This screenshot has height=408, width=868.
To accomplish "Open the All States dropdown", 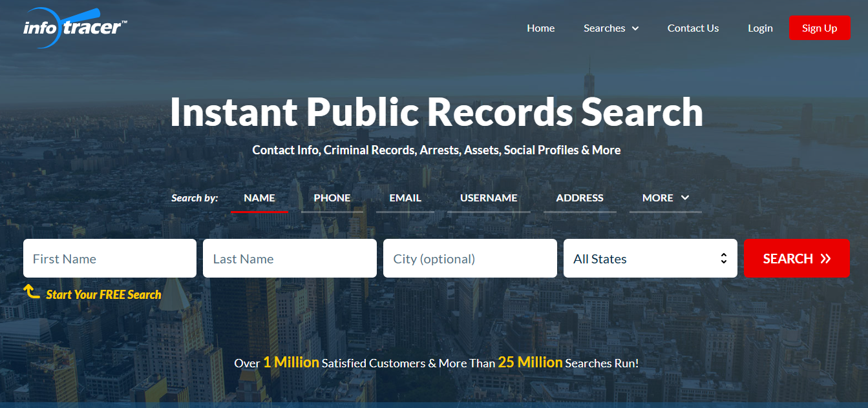I will pyautogui.click(x=650, y=259).
